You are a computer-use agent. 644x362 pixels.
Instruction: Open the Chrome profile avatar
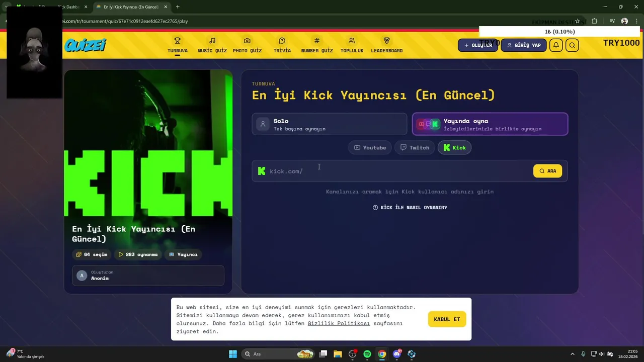pos(624,21)
